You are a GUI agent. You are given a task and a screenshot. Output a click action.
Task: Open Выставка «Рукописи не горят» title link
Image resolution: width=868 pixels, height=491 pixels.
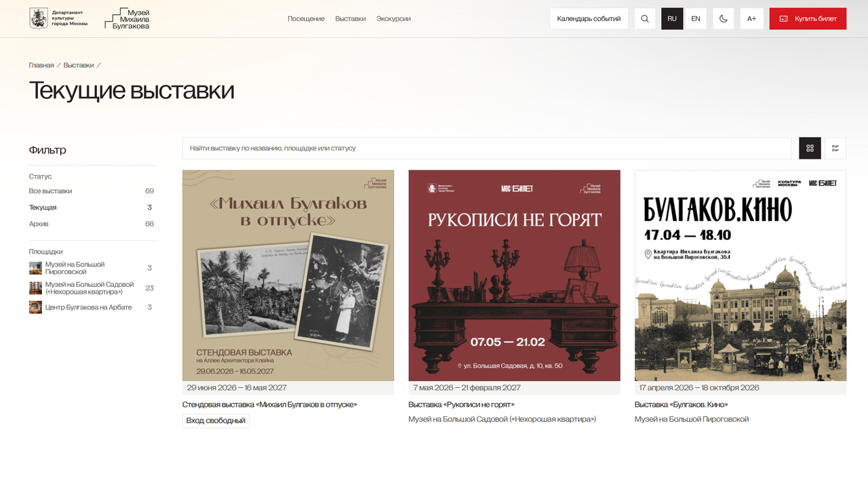tap(461, 404)
